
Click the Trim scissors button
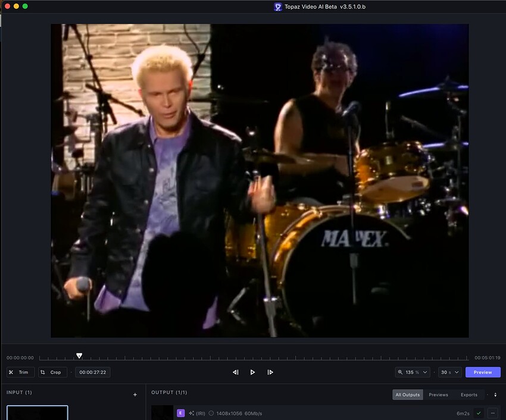click(20, 372)
